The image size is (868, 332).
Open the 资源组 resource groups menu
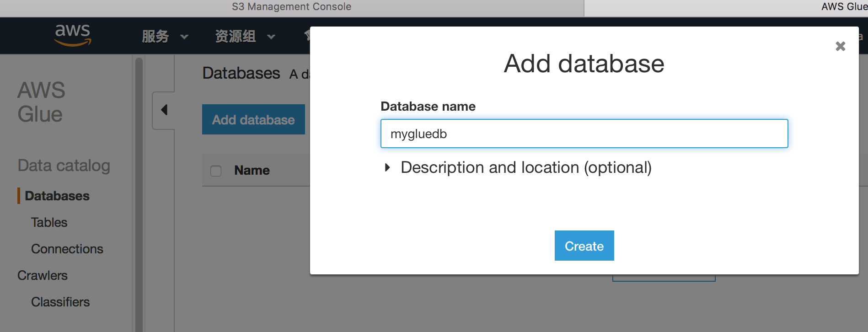tap(245, 37)
